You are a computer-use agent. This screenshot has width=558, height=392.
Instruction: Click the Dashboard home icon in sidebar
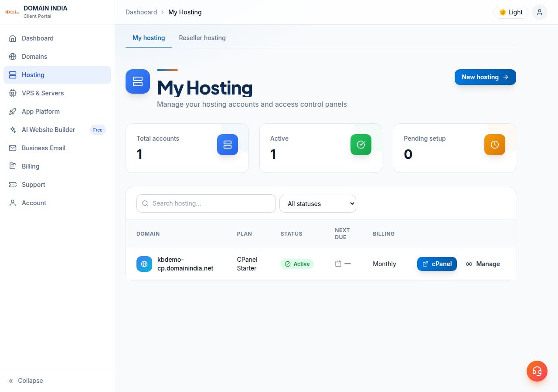tap(13, 38)
